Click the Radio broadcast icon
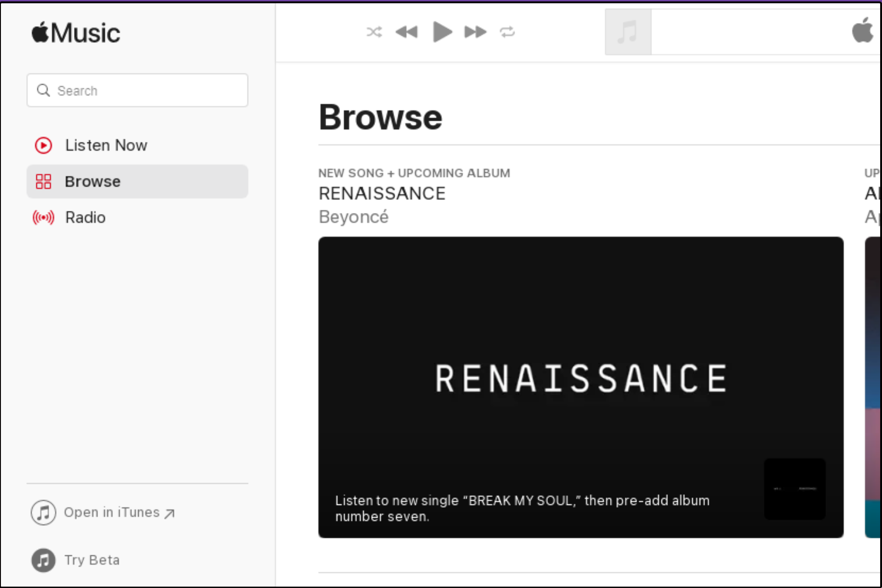This screenshot has height=588, width=882. point(44,217)
